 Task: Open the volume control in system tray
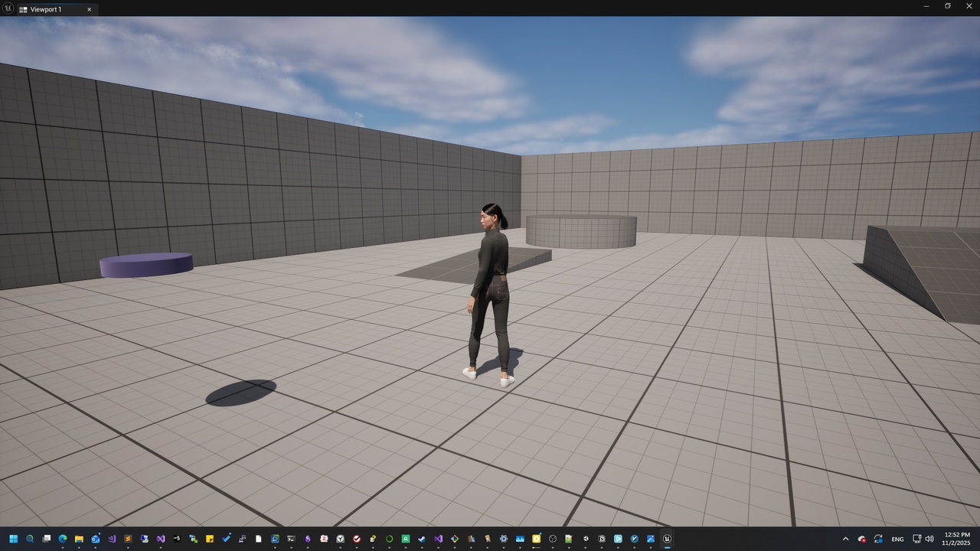pos(929,539)
